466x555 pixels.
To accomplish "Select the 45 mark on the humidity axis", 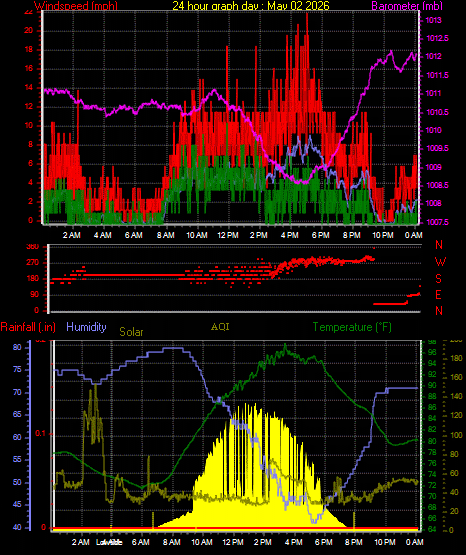I will 17,504.
